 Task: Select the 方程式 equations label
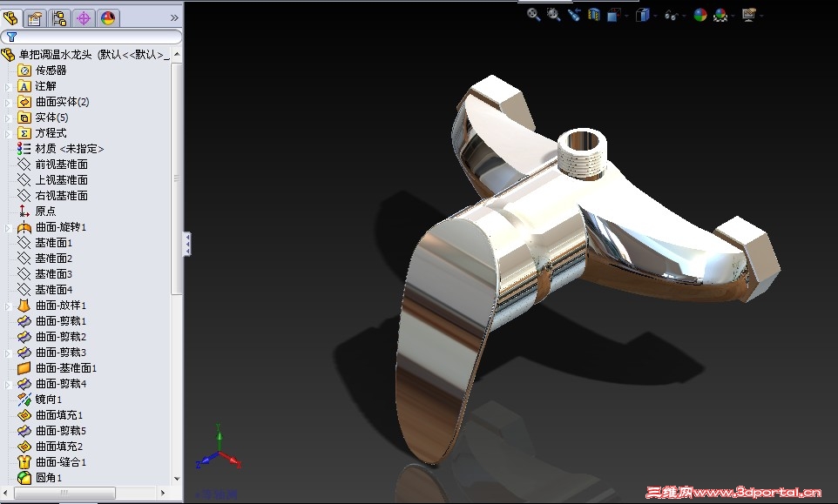pyautogui.click(x=51, y=133)
